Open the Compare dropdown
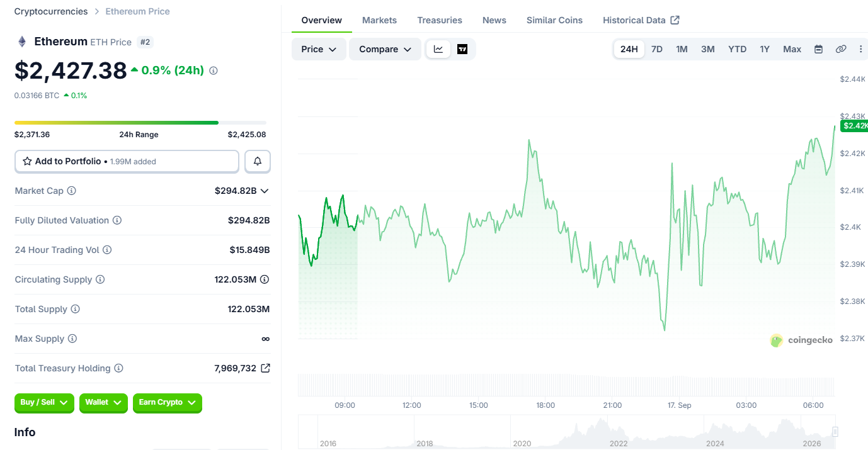Screen dimensions: 868x450 385,49
